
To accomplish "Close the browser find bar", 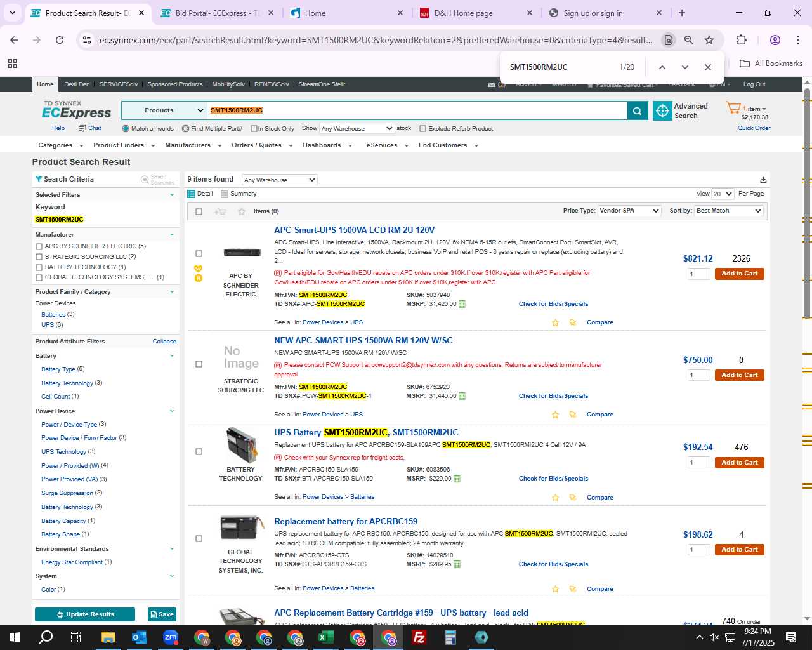I will (x=707, y=67).
